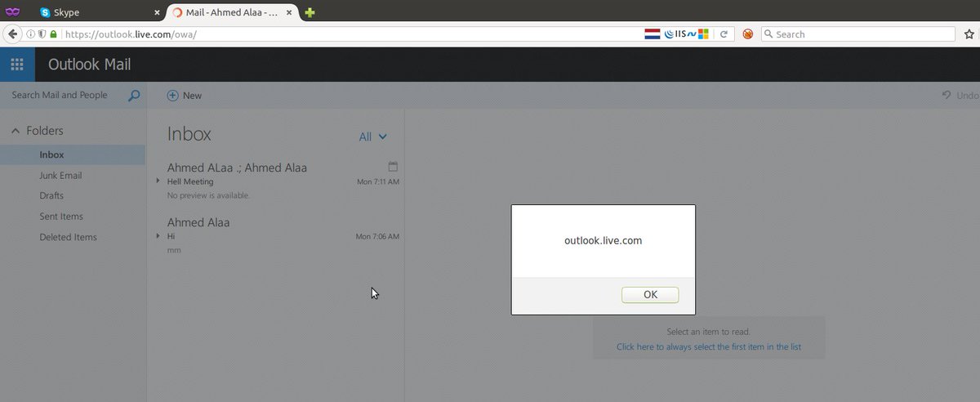Click the always select first item link

click(709, 346)
